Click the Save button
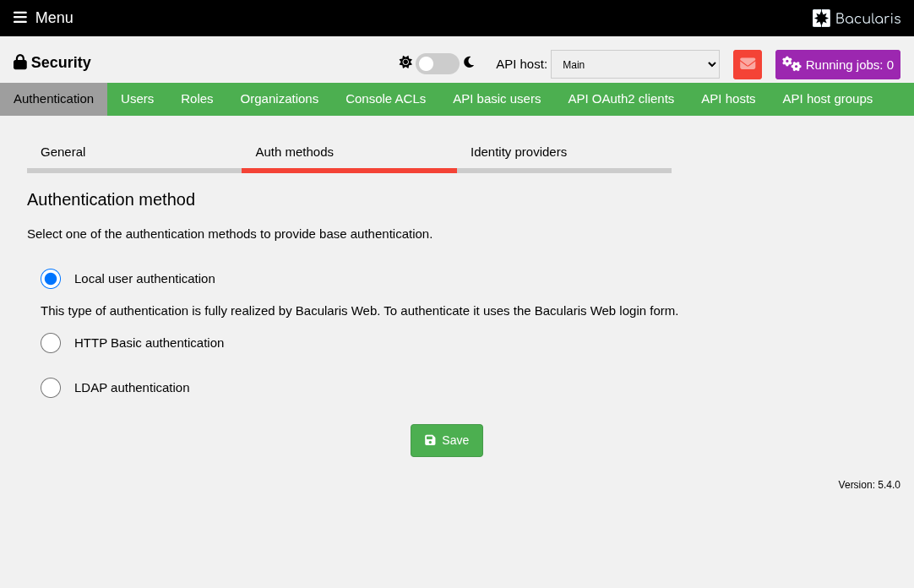This screenshot has height=588, width=914. coord(447,440)
